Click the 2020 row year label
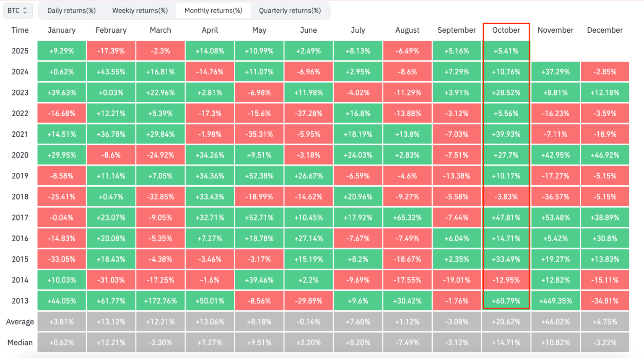Screen dimensions: 644x358 (x=20, y=155)
